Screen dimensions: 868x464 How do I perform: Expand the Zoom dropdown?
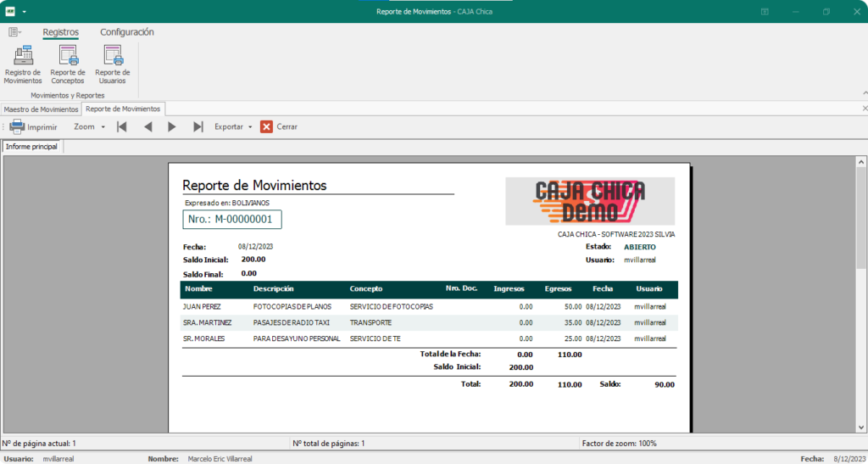tap(89, 127)
